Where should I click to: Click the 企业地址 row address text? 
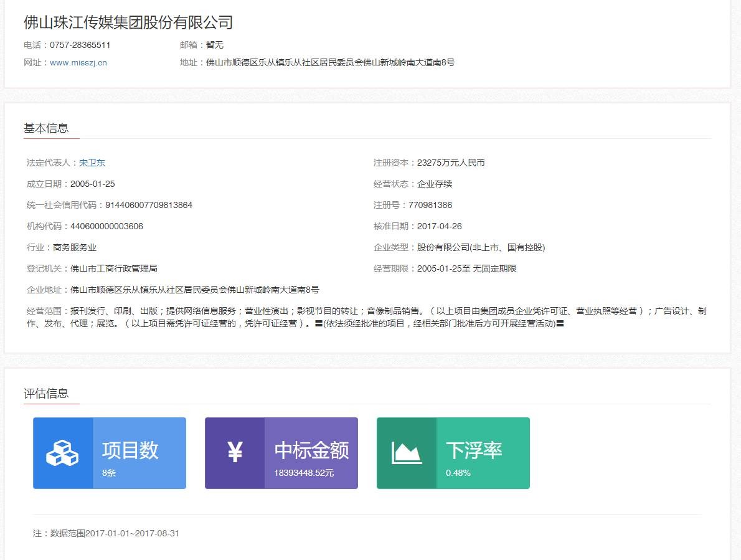[x=195, y=290]
